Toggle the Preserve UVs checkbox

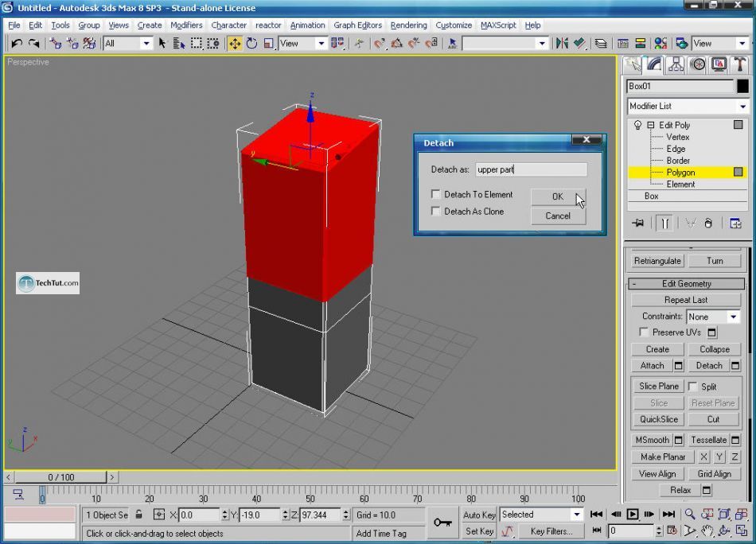[645, 332]
